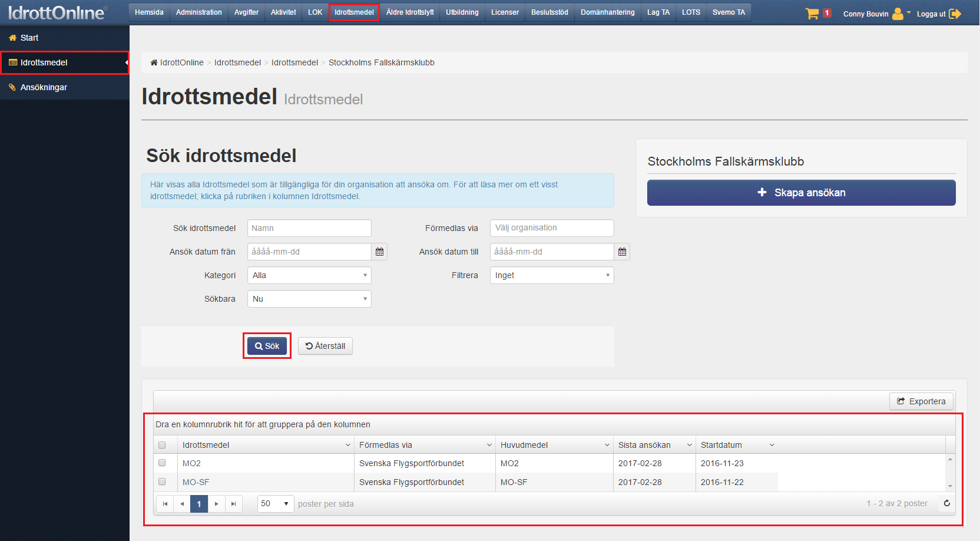Click the Conny Bouvin user profile icon

pyautogui.click(x=898, y=13)
